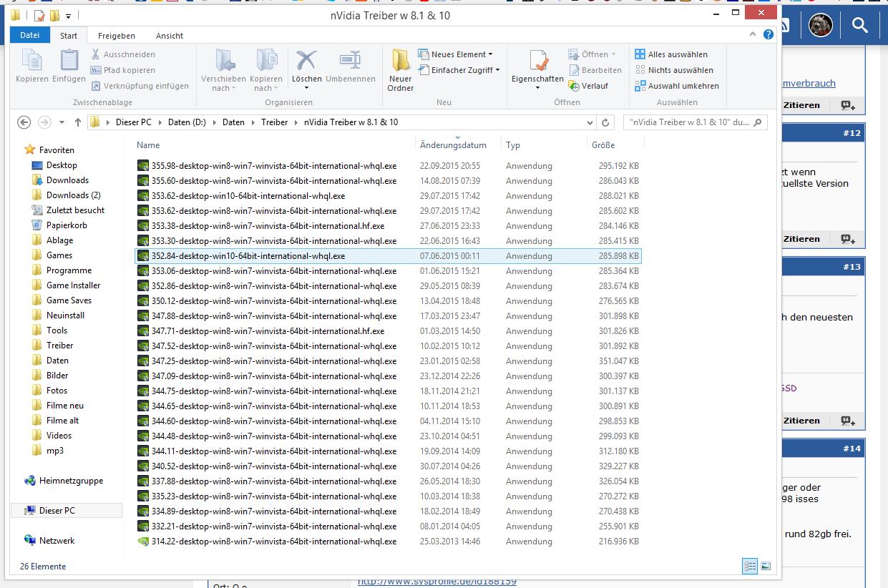
Task: Open the Öffnen dropdown in ribbon
Action: (x=592, y=54)
